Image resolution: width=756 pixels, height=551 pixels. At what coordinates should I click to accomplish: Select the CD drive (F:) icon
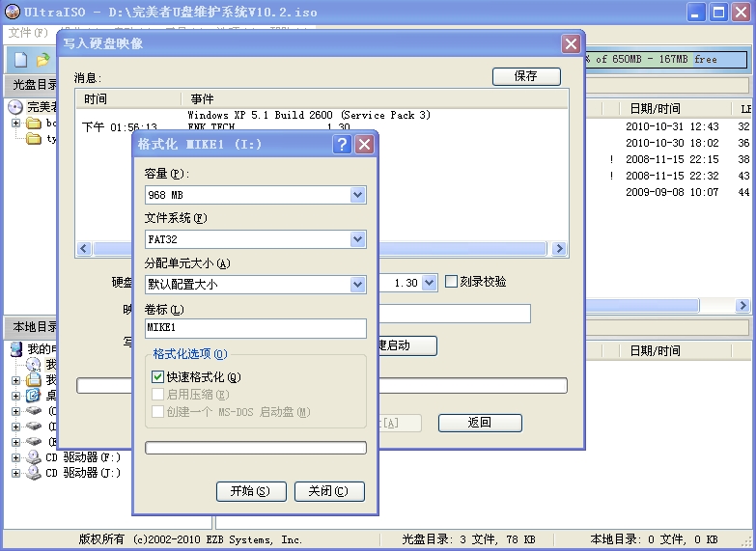coord(33,457)
